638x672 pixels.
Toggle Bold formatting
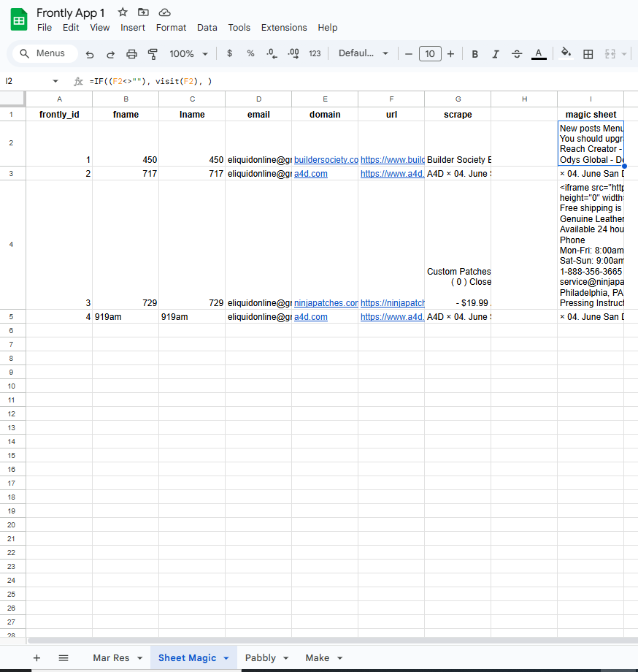475,54
